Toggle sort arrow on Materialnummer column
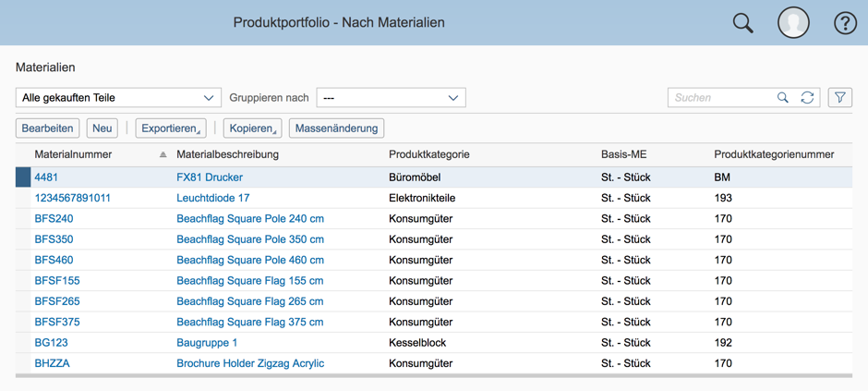 pyautogui.click(x=163, y=155)
